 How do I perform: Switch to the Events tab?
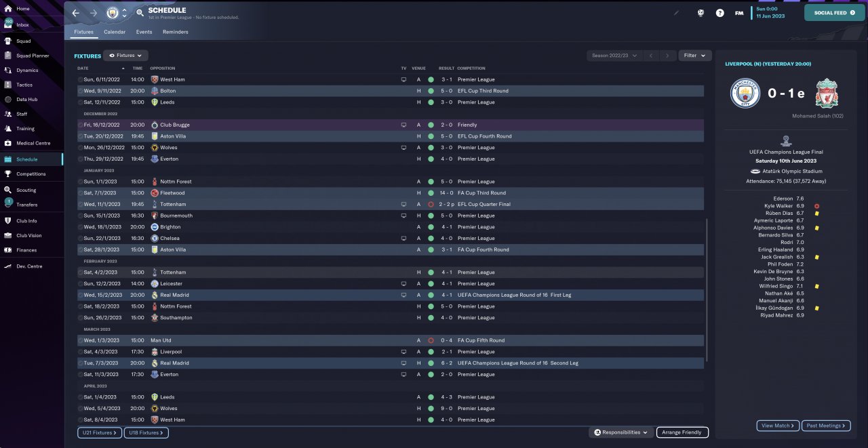click(x=144, y=32)
